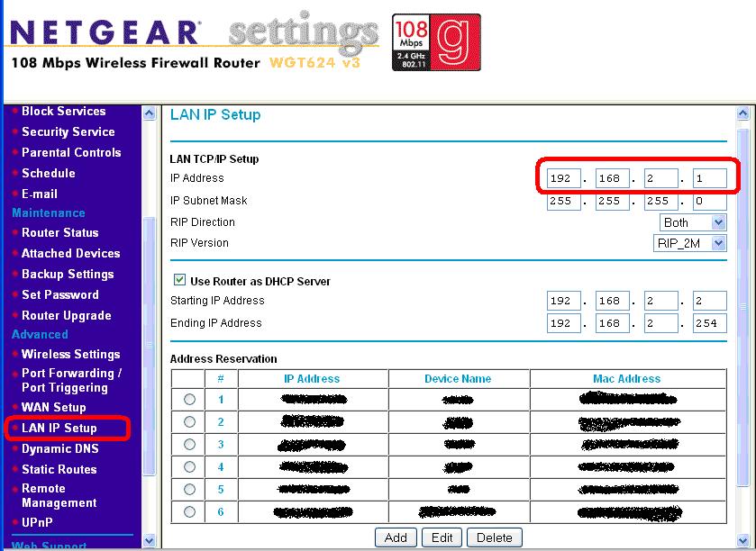This screenshot has width=756, height=551.
Task: Click last octet of IP Address field
Action: [709, 178]
